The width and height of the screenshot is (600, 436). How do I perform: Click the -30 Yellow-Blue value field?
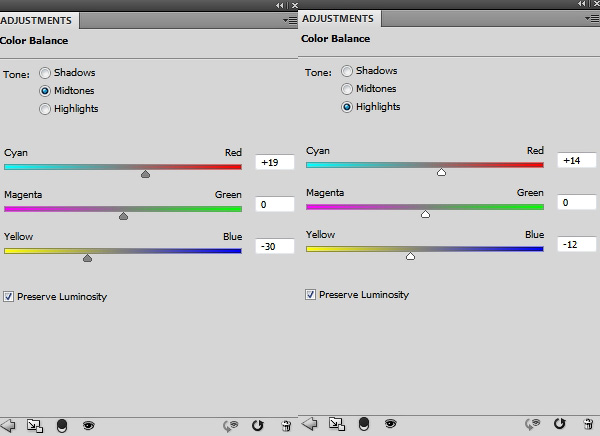pos(275,247)
